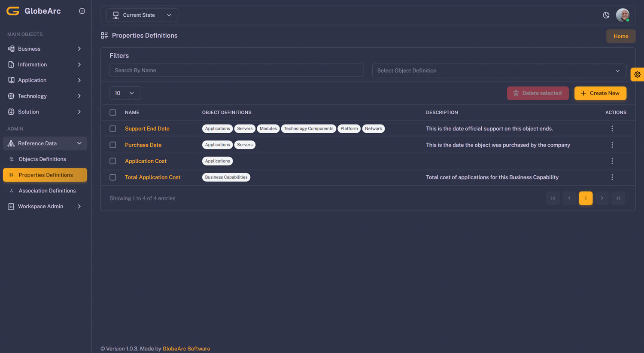Open Objects Definitions in sidebar

click(42, 159)
